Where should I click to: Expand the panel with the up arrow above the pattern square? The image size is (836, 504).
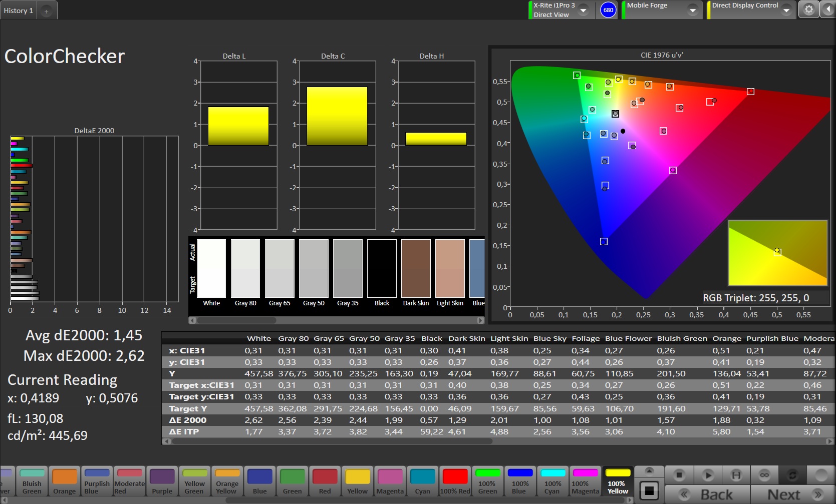click(649, 471)
